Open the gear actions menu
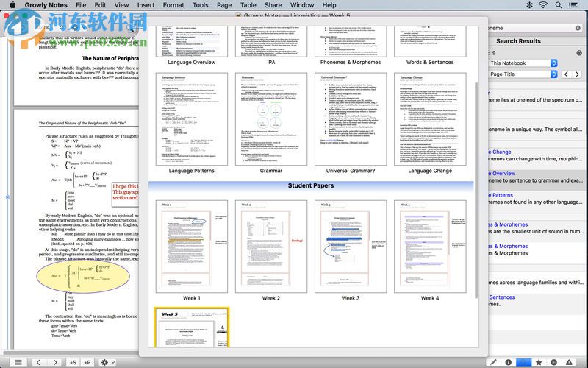The width and height of the screenshot is (588, 368). coord(108,362)
